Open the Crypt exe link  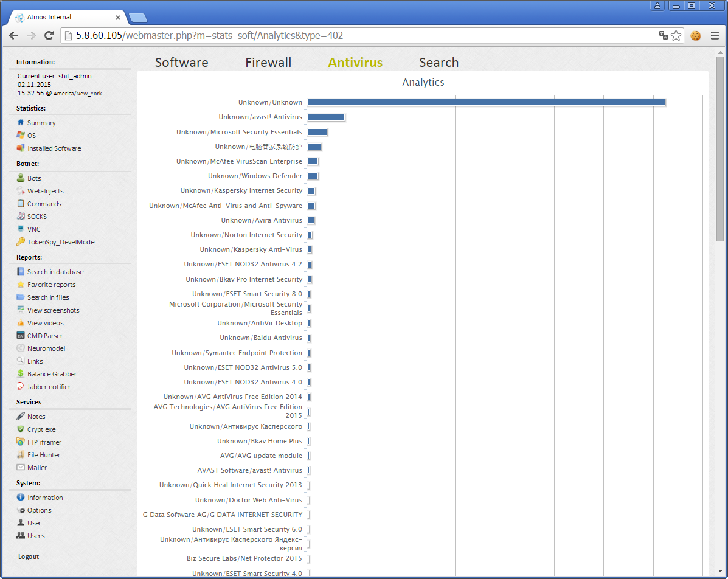(41, 429)
